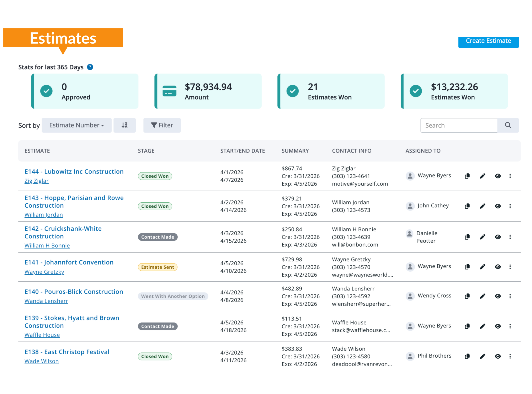Duplicate estimate E144 with copy icon
The width and height of the screenshot is (532, 394).
point(467,176)
